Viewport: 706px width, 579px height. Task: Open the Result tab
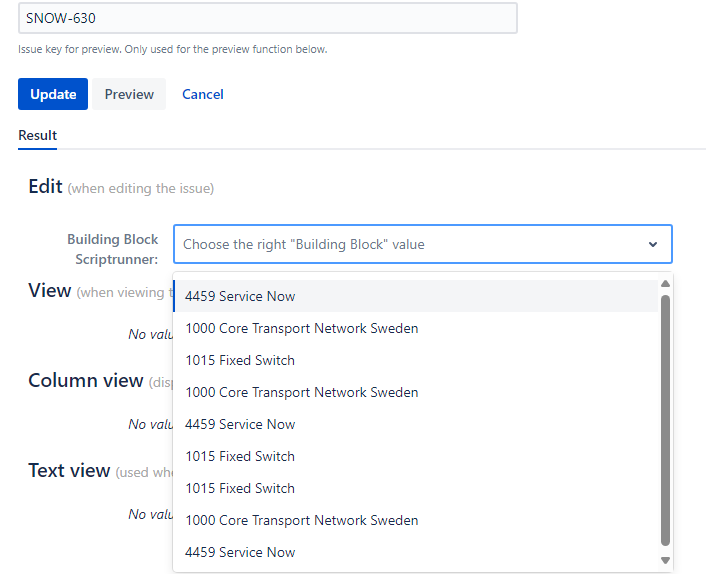coord(37,135)
